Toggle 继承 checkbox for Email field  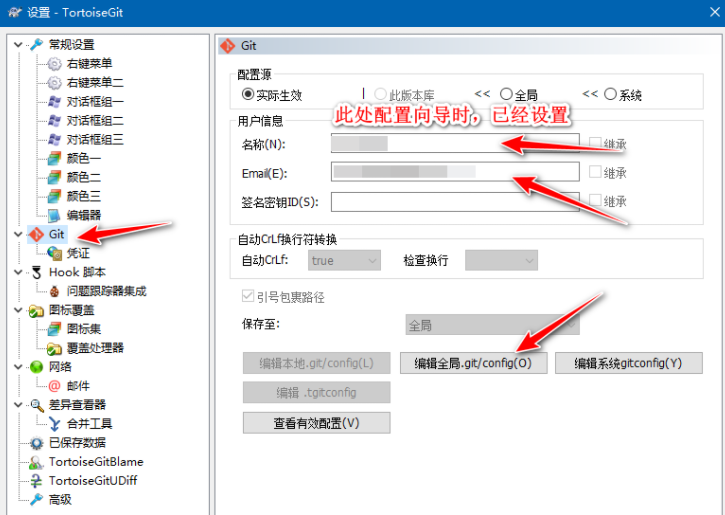click(595, 172)
